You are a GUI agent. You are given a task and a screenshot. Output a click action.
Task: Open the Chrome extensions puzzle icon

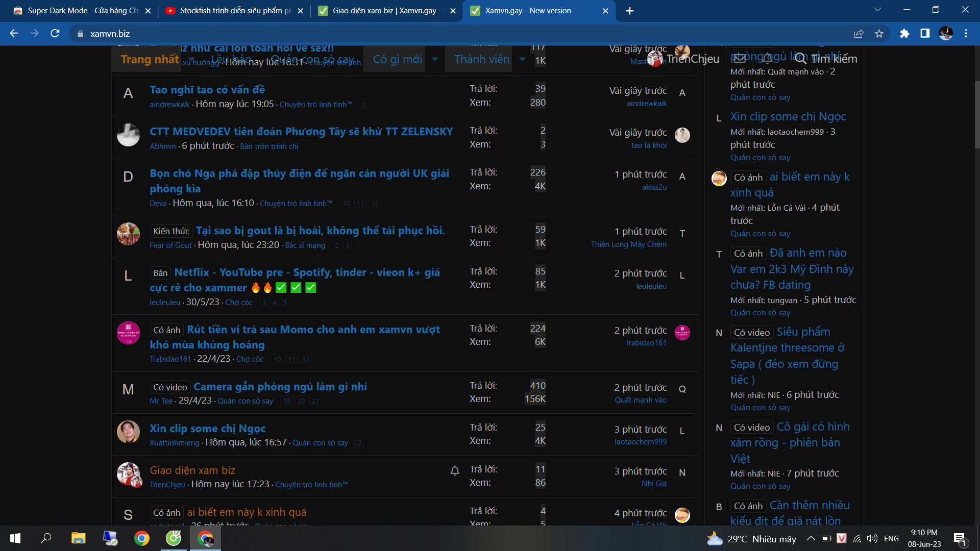(x=904, y=34)
